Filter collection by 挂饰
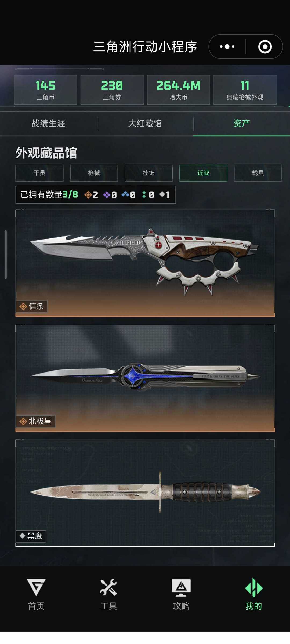 tap(148, 173)
